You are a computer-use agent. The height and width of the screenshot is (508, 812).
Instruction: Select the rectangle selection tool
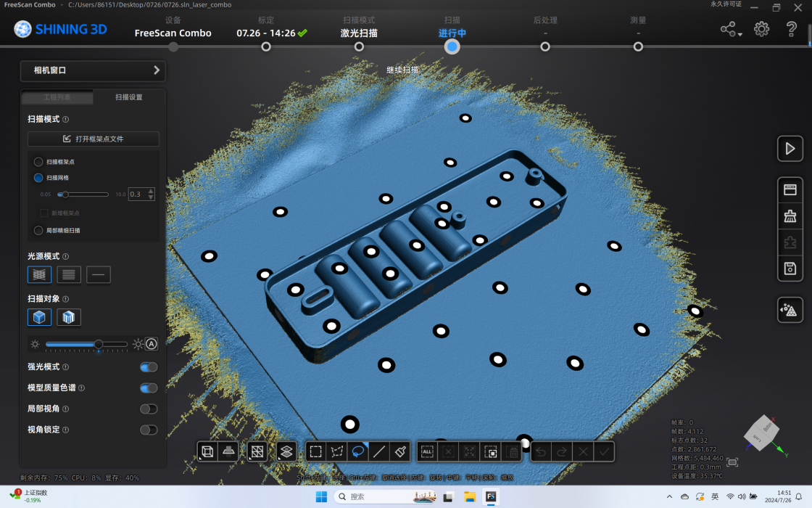(x=315, y=451)
